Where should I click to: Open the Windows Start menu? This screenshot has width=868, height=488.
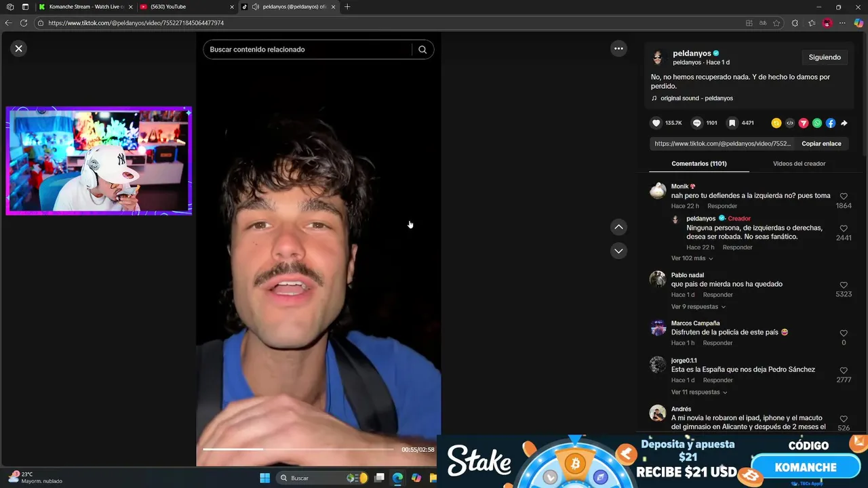pyautogui.click(x=264, y=478)
